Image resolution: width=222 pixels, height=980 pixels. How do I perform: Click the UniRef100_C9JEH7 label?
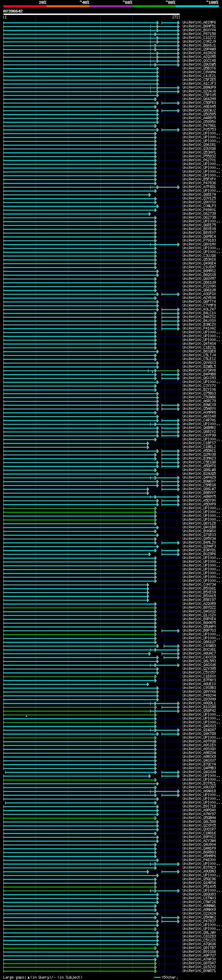[199, 267]
